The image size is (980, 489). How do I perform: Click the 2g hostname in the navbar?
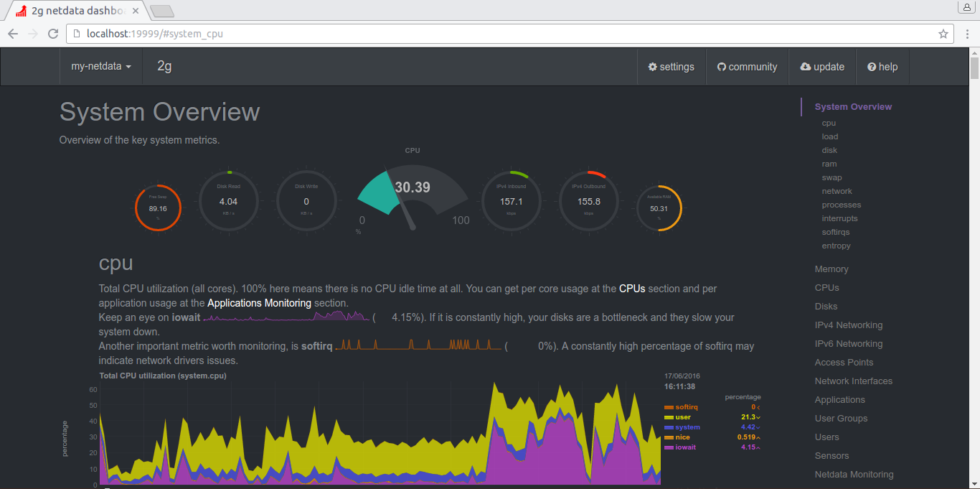(x=164, y=67)
